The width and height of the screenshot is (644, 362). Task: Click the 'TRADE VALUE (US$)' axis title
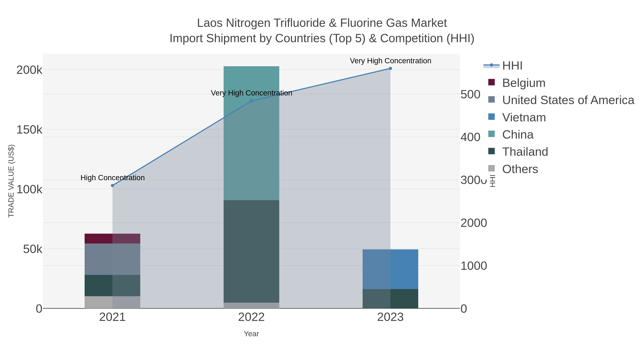[11, 181]
